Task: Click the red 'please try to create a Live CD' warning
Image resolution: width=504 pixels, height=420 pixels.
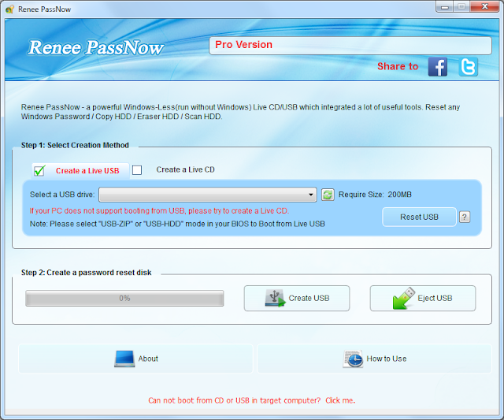Action: [159, 211]
